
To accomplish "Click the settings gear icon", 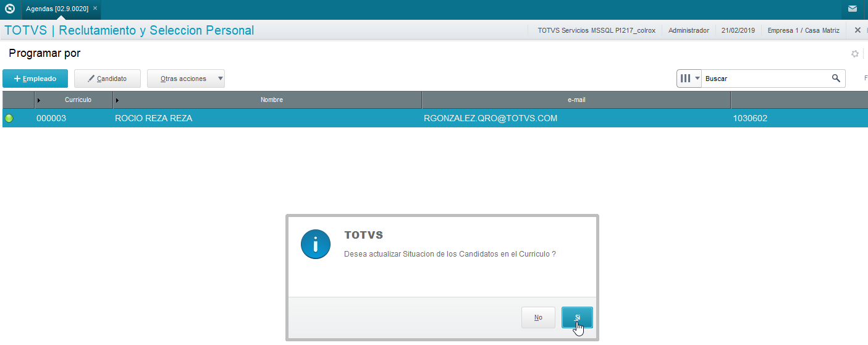I will pyautogui.click(x=855, y=54).
